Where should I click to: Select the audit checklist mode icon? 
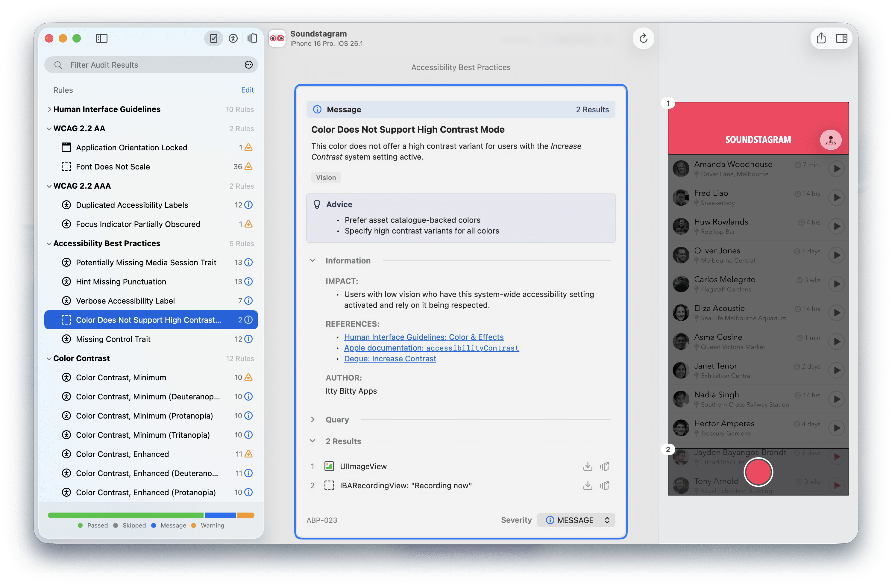coord(214,38)
